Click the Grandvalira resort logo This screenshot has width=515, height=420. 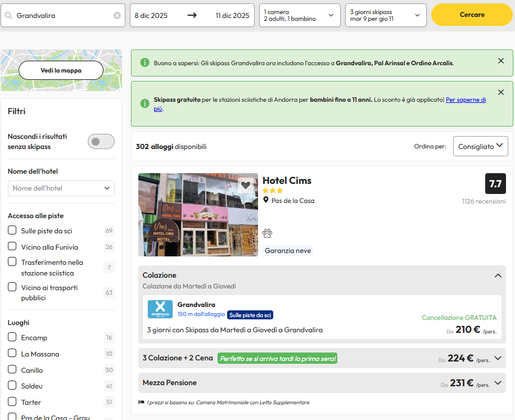[x=160, y=309]
